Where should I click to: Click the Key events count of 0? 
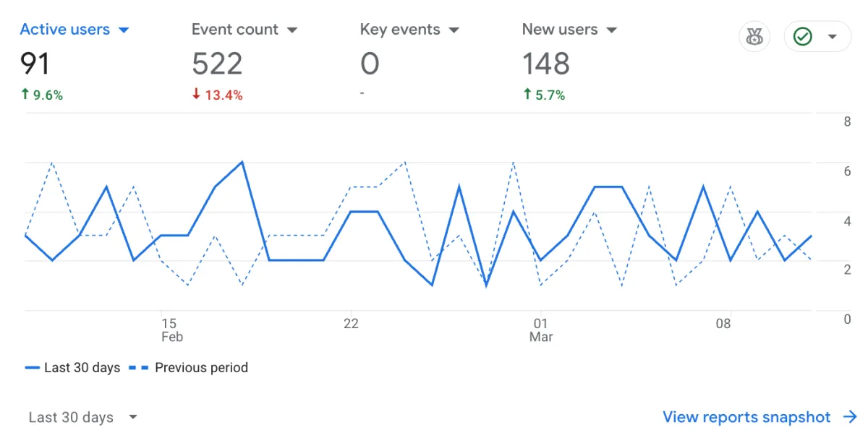coord(368,64)
